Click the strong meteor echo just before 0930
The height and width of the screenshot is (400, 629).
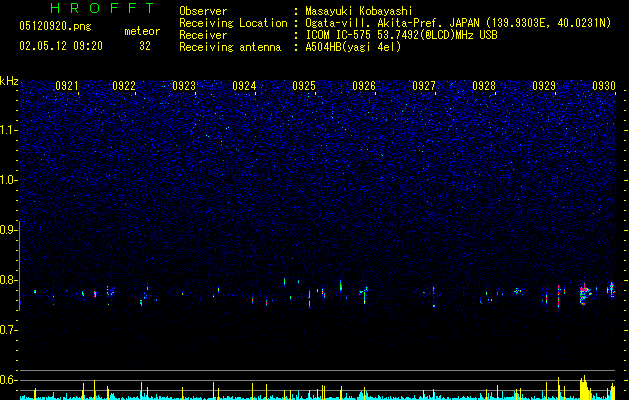[585, 294]
